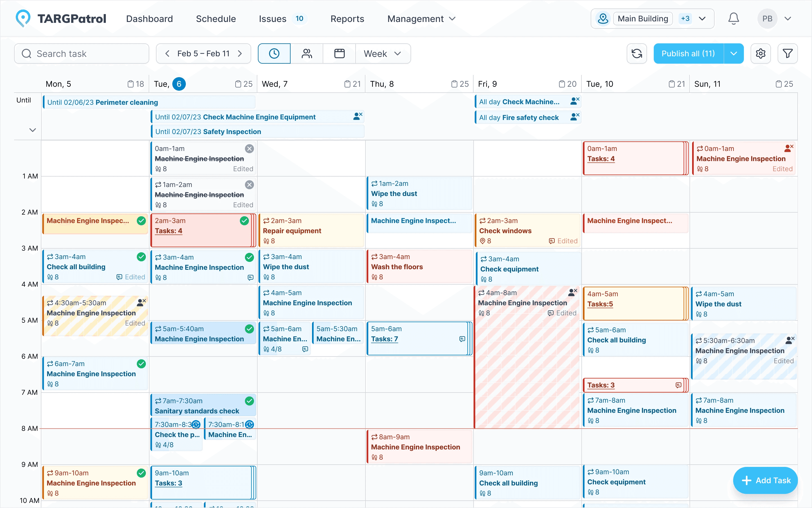Toggle completion check on Sanitary standards check
The height and width of the screenshot is (508, 812).
coord(250,401)
